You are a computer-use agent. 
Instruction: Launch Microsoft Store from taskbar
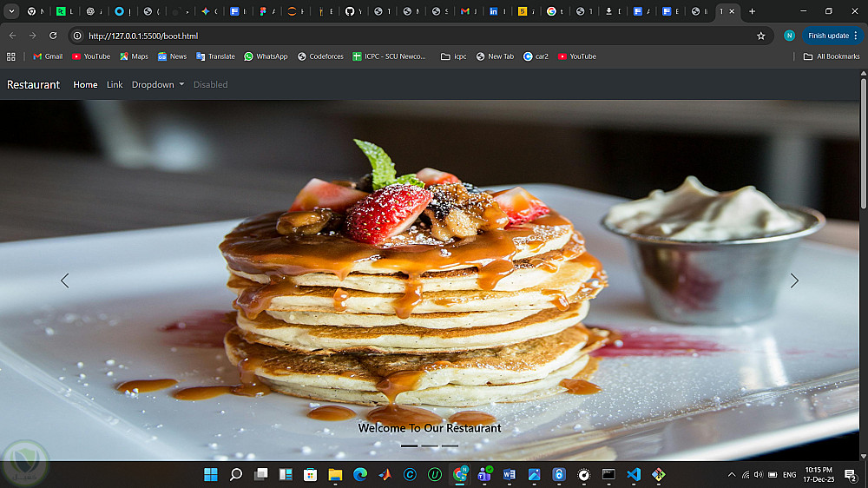click(311, 475)
